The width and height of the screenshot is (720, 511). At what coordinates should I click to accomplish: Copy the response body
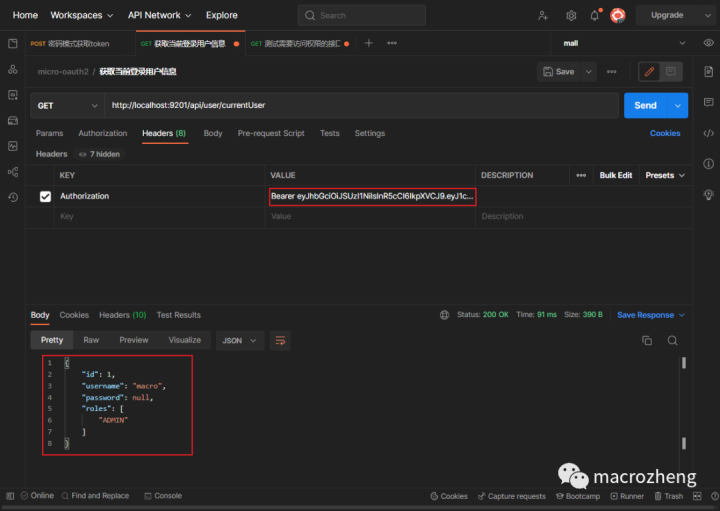647,341
